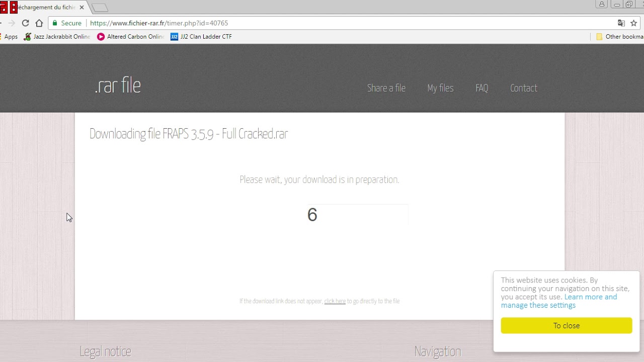
Task: Click 'Please wait, your download is in preparation.' text
Action: point(319,179)
